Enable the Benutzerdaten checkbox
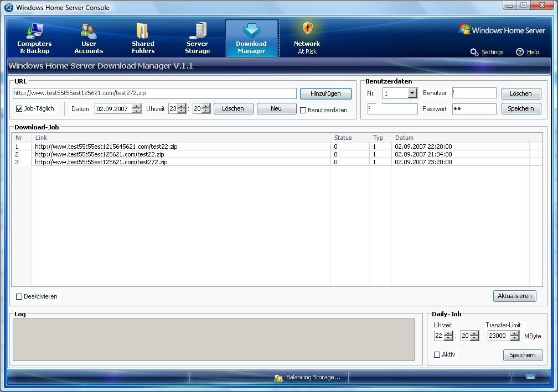This screenshot has height=392, width=558. [303, 111]
